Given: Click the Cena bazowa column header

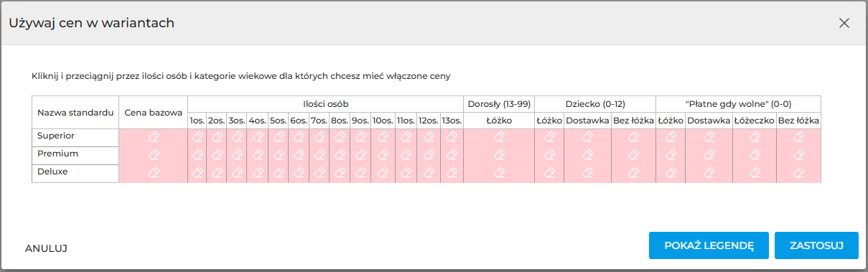Looking at the screenshot, I should pyautogui.click(x=153, y=113).
